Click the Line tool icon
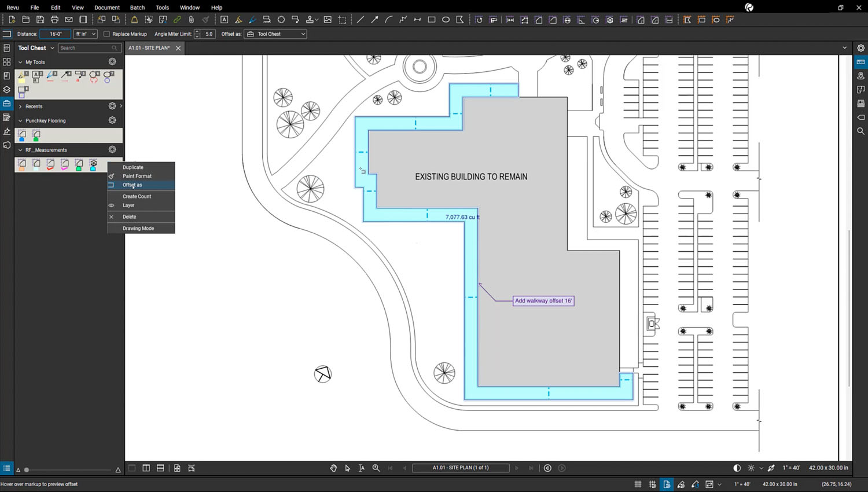Viewport: 868px width, 492px height. pyautogui.click(x=360, y=20)
